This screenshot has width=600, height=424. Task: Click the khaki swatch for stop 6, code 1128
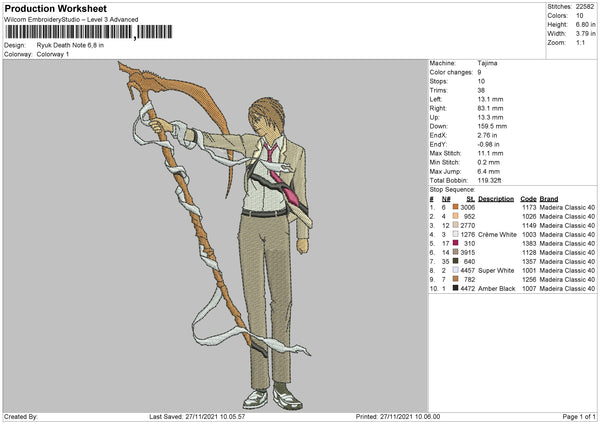pyautogui.click(x=455, y=252)
